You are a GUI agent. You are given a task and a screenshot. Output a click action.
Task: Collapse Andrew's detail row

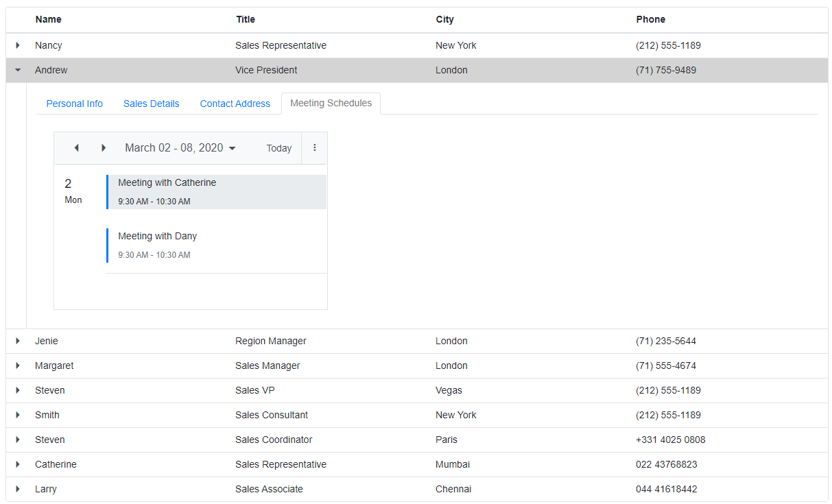pyautogui.click(x=18, y=70)
